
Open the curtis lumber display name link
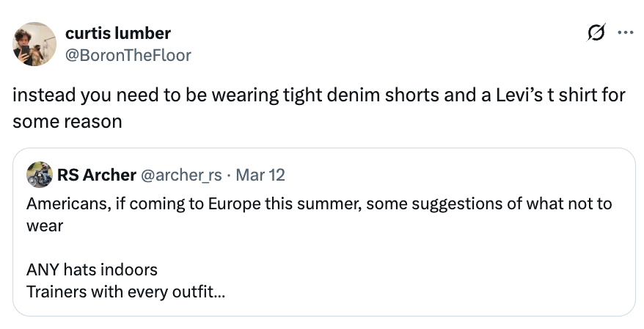pyautogui.click(x=117, y=33)
